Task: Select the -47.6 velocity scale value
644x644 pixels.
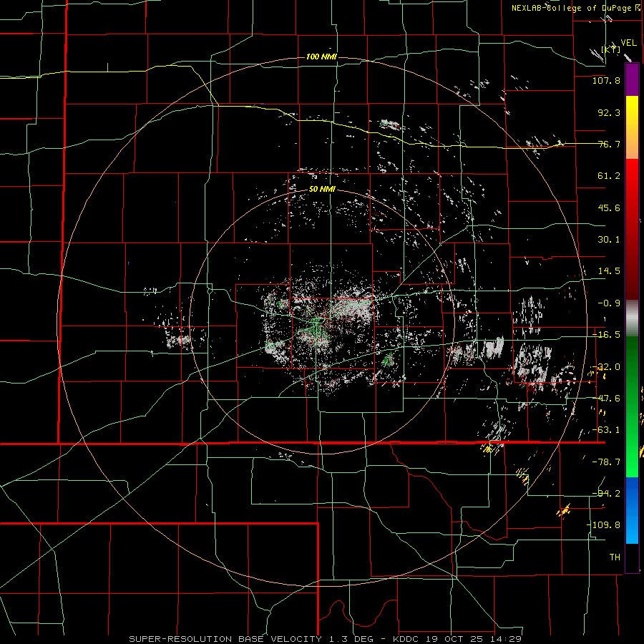Action: 606,399
